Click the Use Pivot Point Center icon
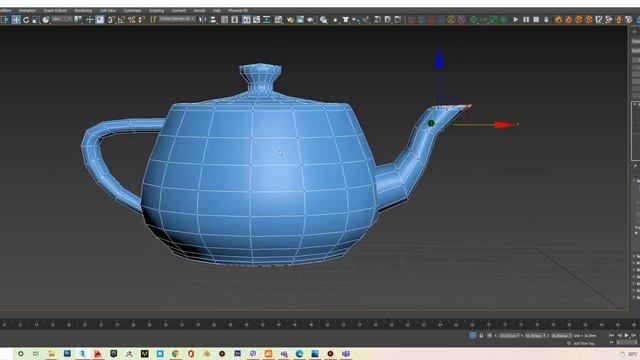Viewport: 640px width, 360px height. (x=78, y=20)
